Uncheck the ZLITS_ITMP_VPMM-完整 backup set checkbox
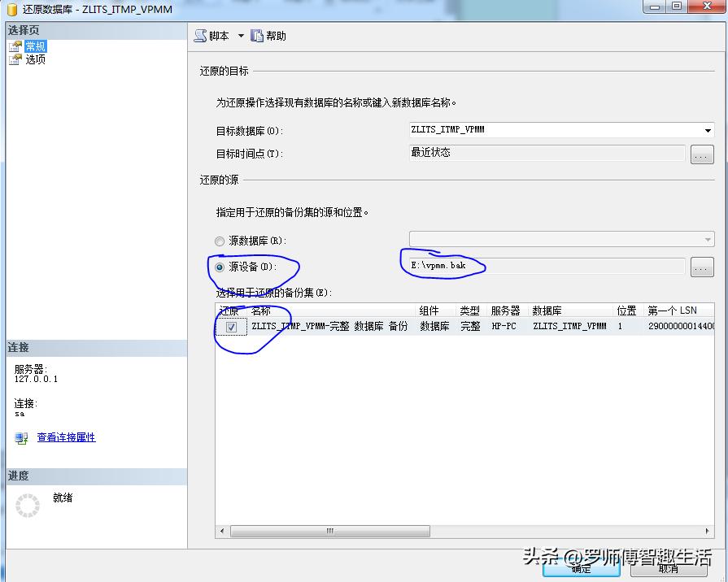Viewport: 728px width, 582px height. pyautogui.click(x=231, y=326)
